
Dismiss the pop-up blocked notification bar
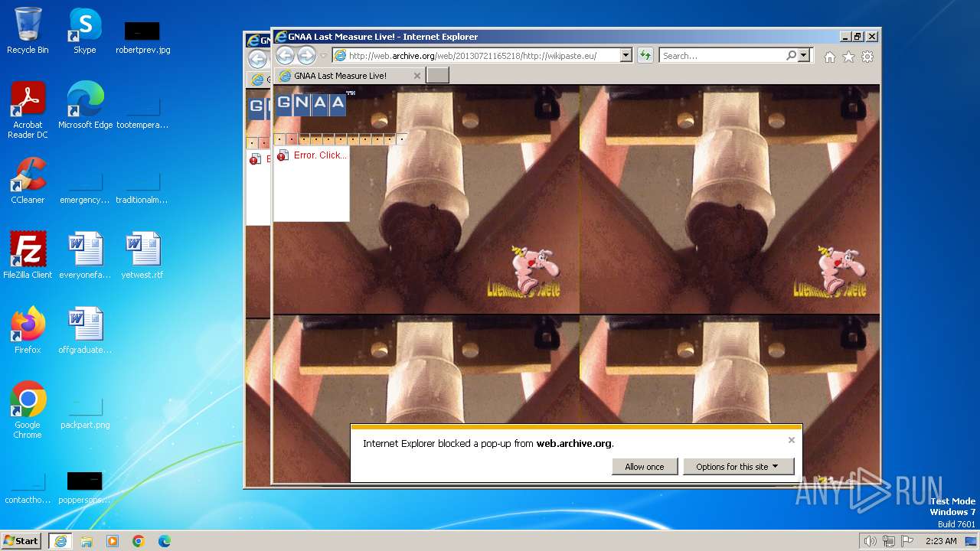pyautogui.click(x=791, y=440)
